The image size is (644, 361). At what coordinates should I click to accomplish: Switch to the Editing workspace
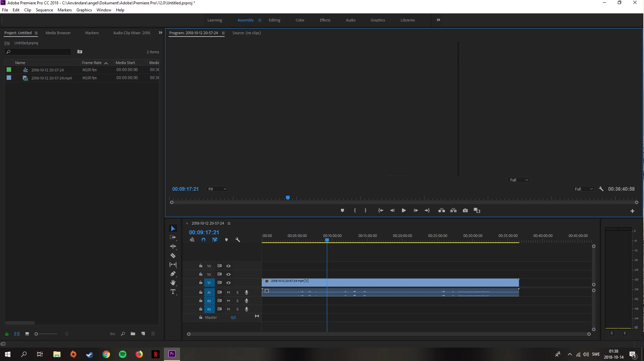tap(274, 20)
